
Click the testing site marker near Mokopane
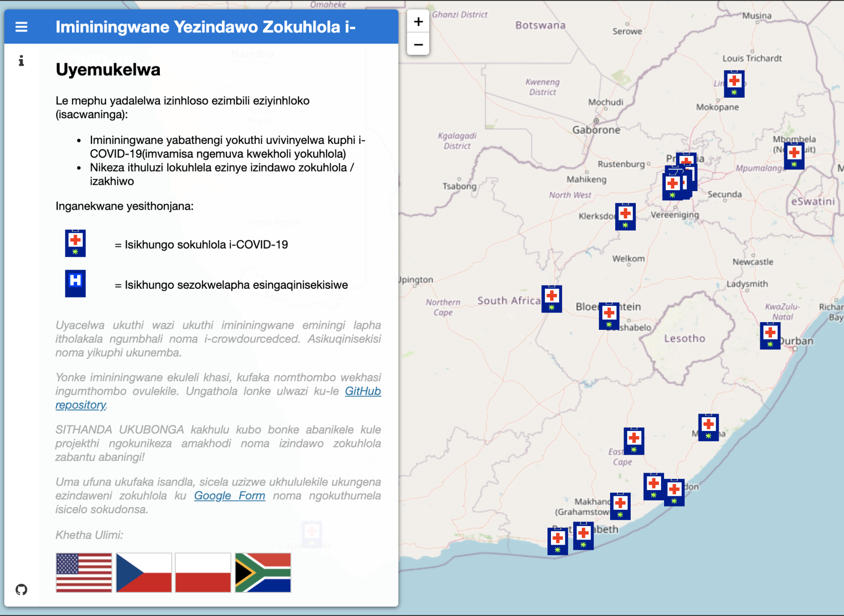(734, 84)
